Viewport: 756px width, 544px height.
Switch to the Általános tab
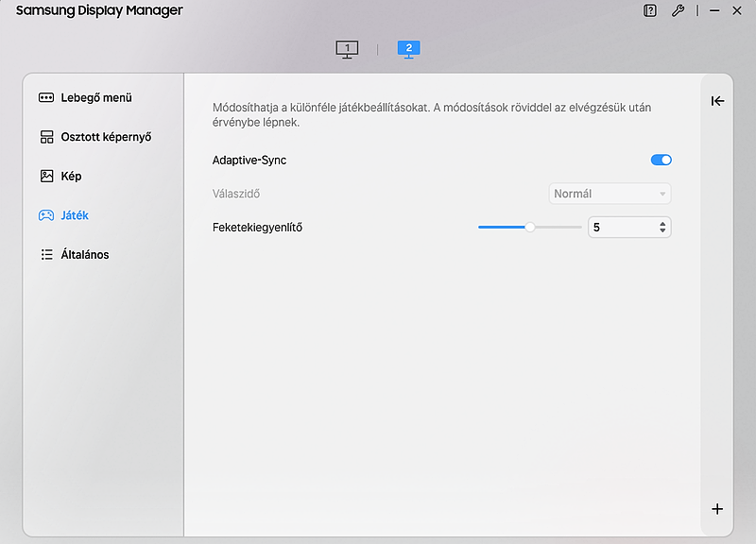coord(85,255)
